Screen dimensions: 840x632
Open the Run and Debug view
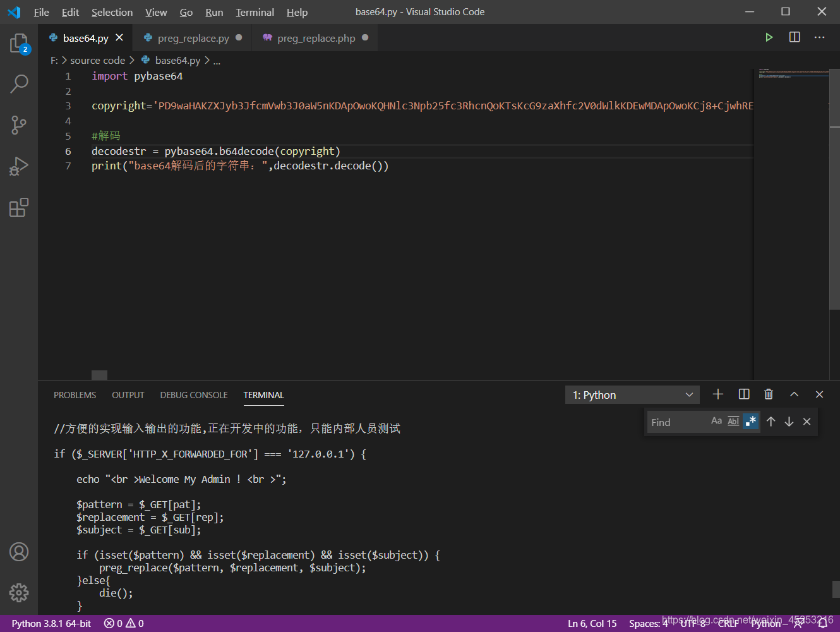[x=19, y=166]
